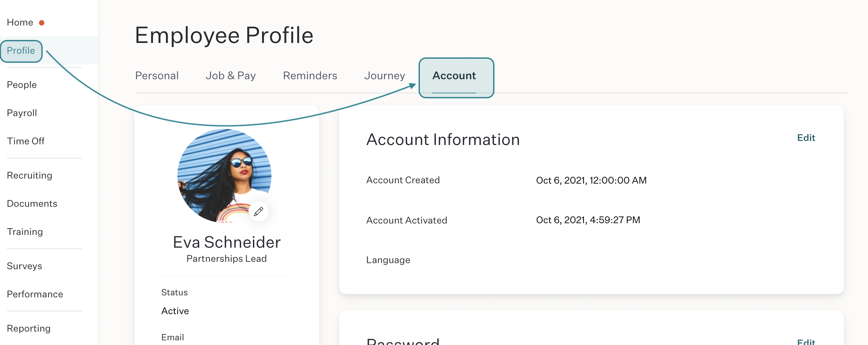Go to the Reporting section
The width and height of the screenshot is (868, 345).
(29, 328)
